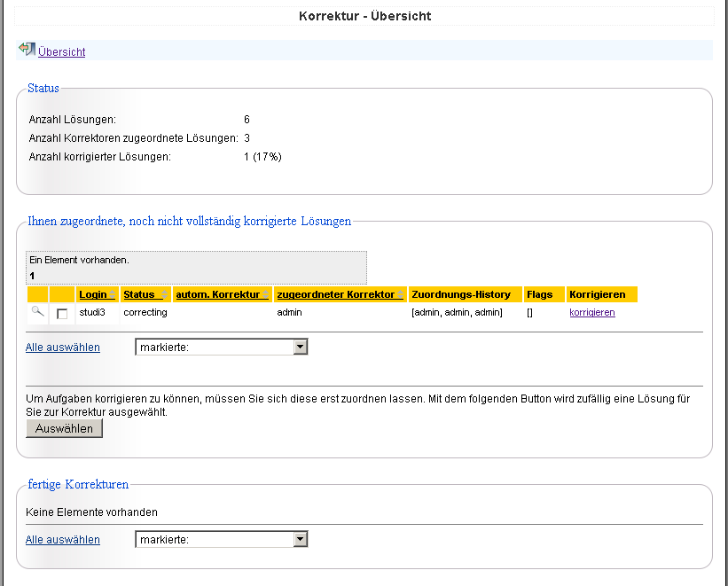
Task: Sort table by Login column
Action: 93,294
